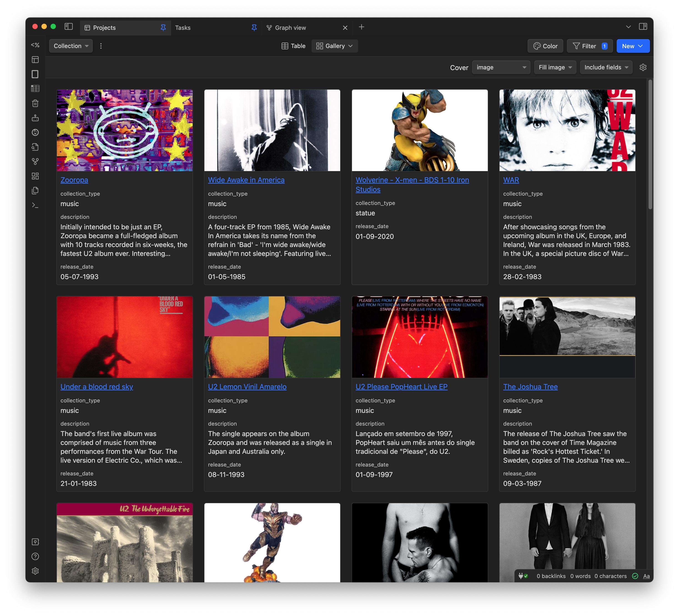
Task: Open the WAR note link
Action: point(511,180)
